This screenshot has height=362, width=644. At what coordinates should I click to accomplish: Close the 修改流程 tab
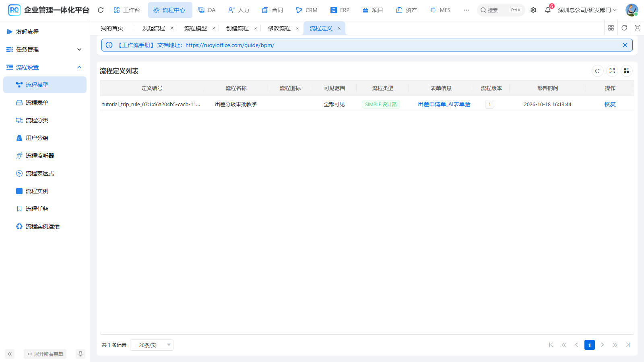[x=297, y=28]
